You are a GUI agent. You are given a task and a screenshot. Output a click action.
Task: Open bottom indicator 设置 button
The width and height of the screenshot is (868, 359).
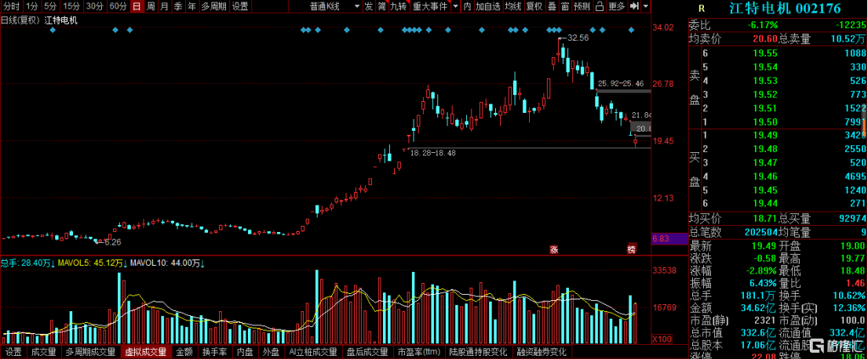[13, 351]
